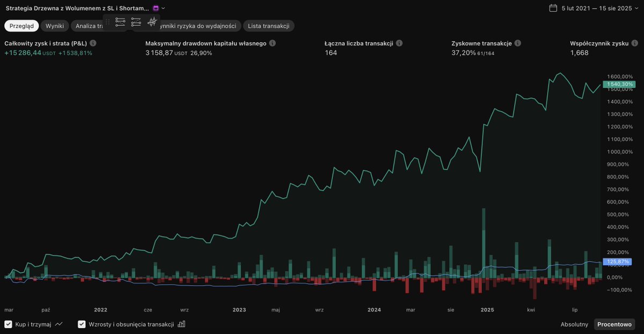Switch chart scale to Absolutny
This screenshot has width=644, height=334.
[574, 324]
